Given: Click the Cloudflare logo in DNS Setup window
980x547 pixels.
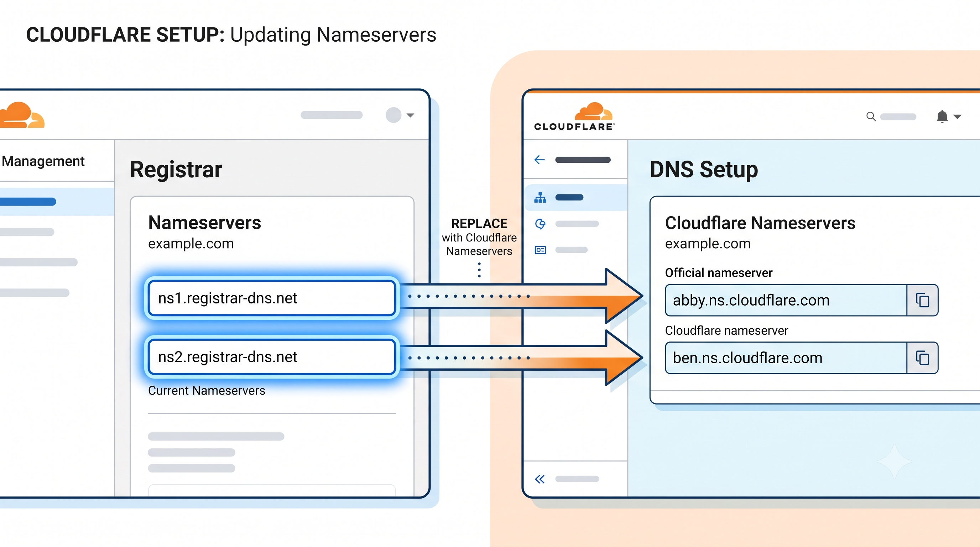Looking at the screenshot, I should pyautogui.click(x=574, y=116).
